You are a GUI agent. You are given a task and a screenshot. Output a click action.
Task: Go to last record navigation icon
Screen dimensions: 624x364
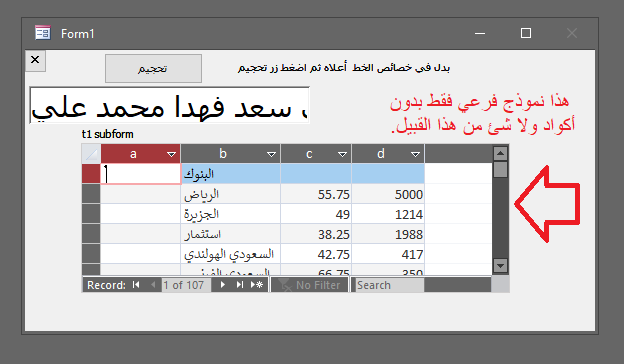click(x=239, y=285)
